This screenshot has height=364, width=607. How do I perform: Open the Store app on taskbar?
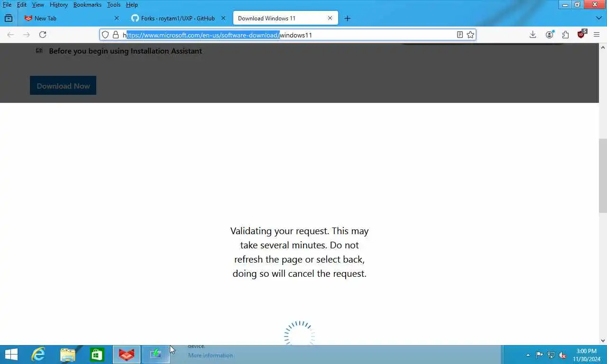[x=97, y=355]
